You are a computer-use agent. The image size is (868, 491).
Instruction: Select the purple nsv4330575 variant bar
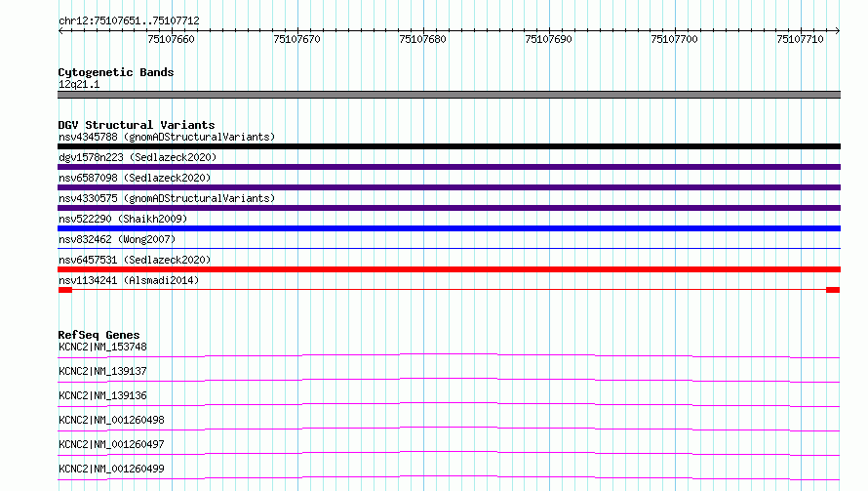coord(449,208)
